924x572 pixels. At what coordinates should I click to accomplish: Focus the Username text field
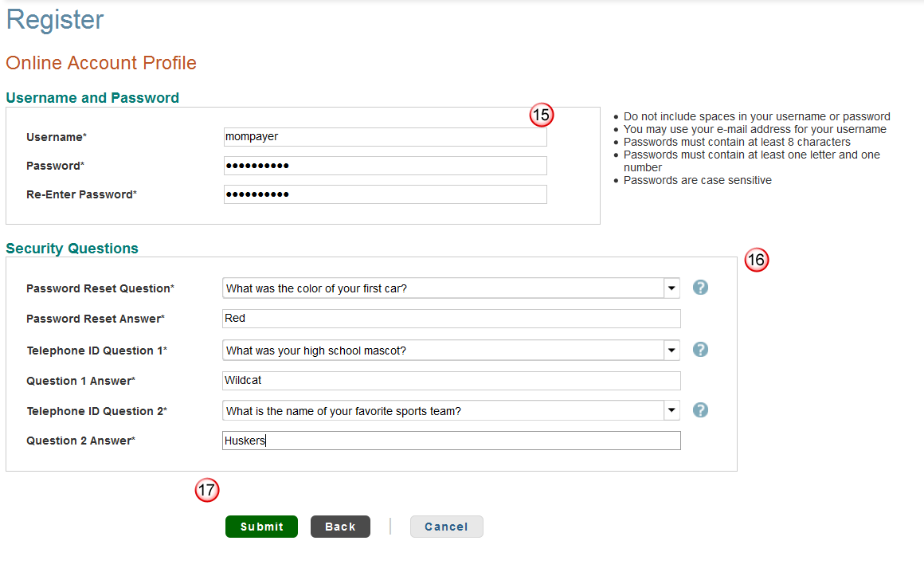(x=385, y=137)
